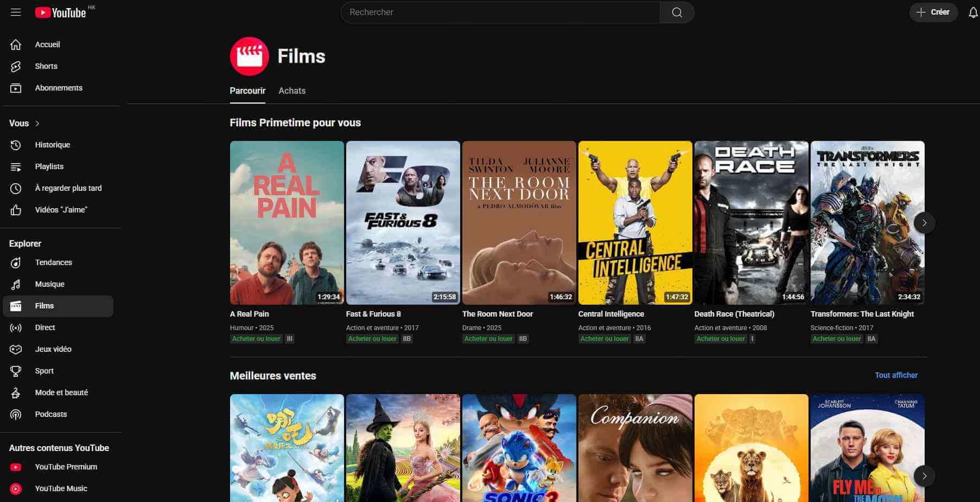Screen dimensions: 980x502
Task: Click the Vidéos "J'aime" thumbs-up icon
Action: 16,210
